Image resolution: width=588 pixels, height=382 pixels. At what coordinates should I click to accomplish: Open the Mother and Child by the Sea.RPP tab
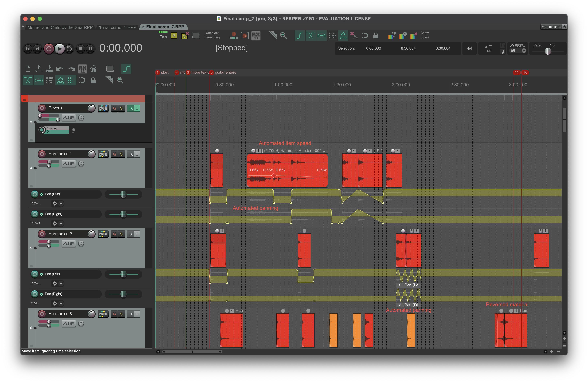click(60, 27)
